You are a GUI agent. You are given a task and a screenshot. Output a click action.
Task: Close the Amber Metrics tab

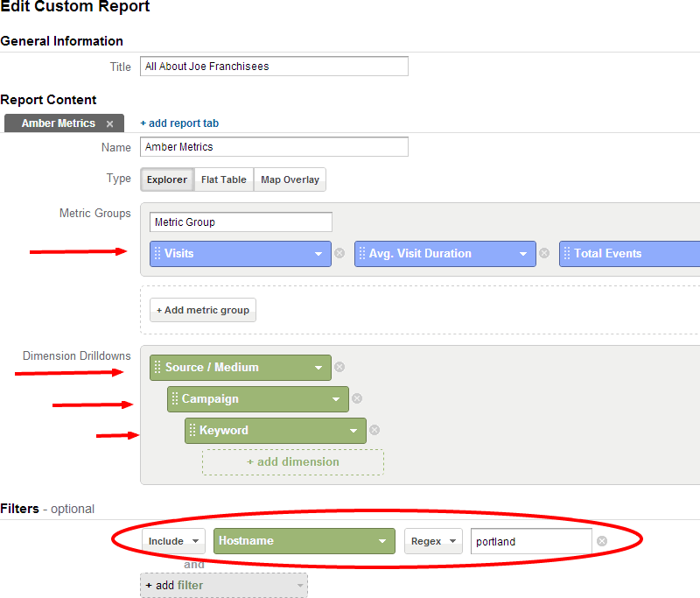109,123
